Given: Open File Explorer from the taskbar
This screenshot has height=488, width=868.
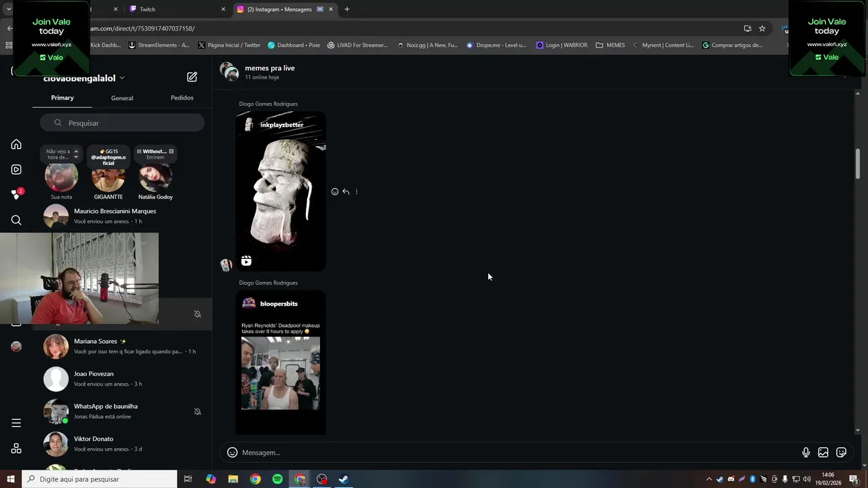Looking at the screenshot, I should coord(233,479).
